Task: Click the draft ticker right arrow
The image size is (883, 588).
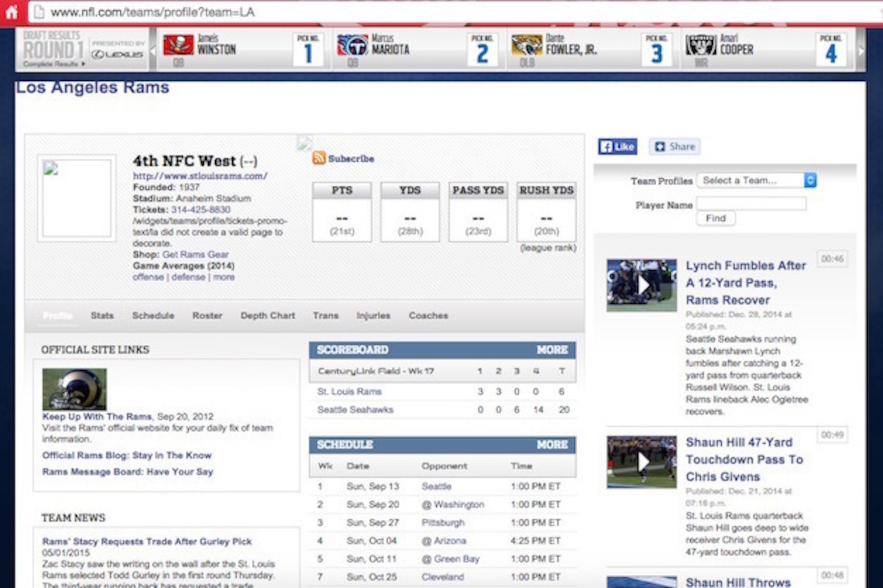Action: (x=861, y=51)
